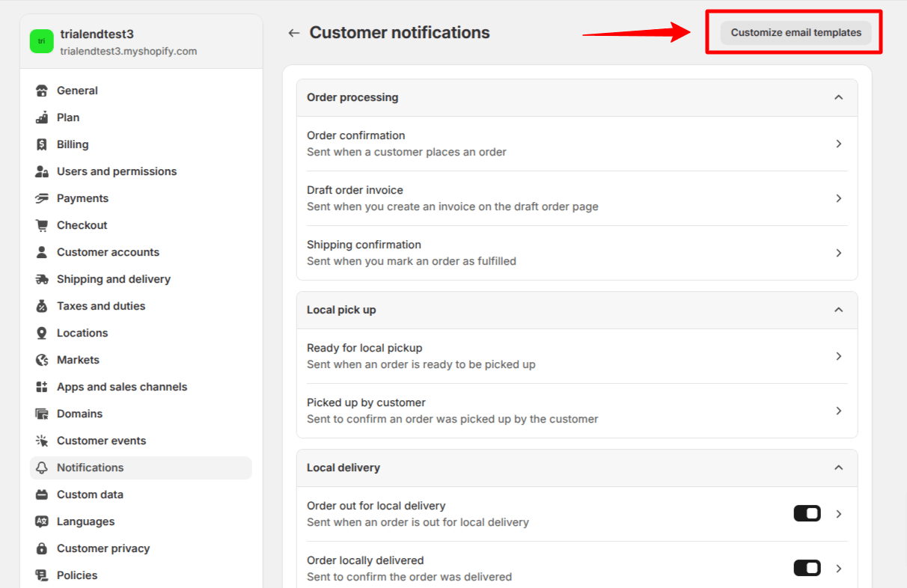Go back using the back arrow

tap(293, 32)
